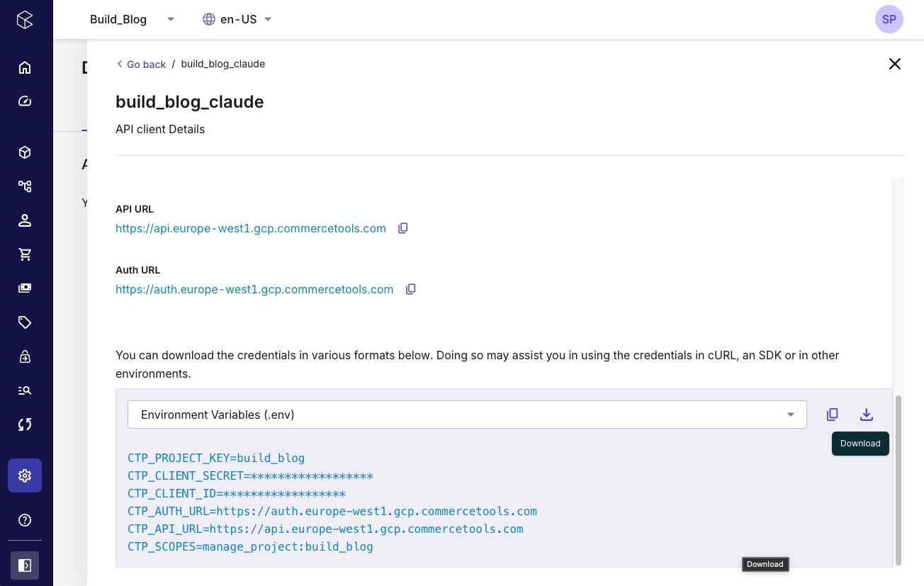This screenshot has width=924, height=586.
Task: Open the auth.europe-west1 Auth URL link
Action: (254, 289)
